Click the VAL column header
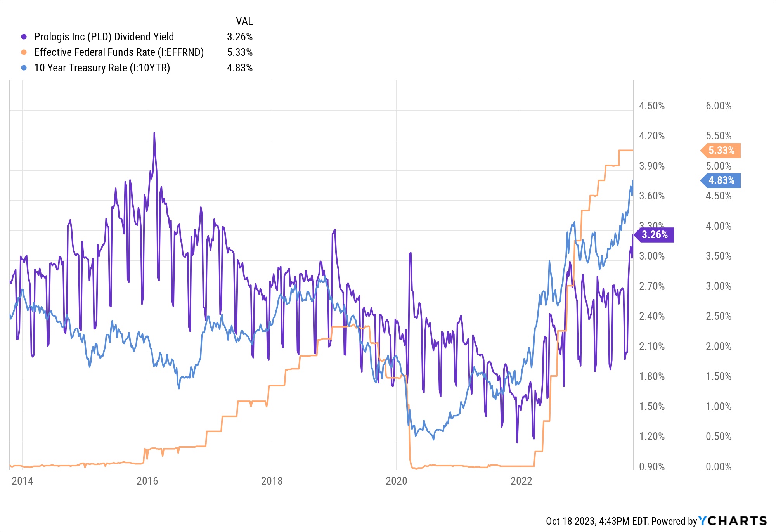 click(x=244, y=21)
